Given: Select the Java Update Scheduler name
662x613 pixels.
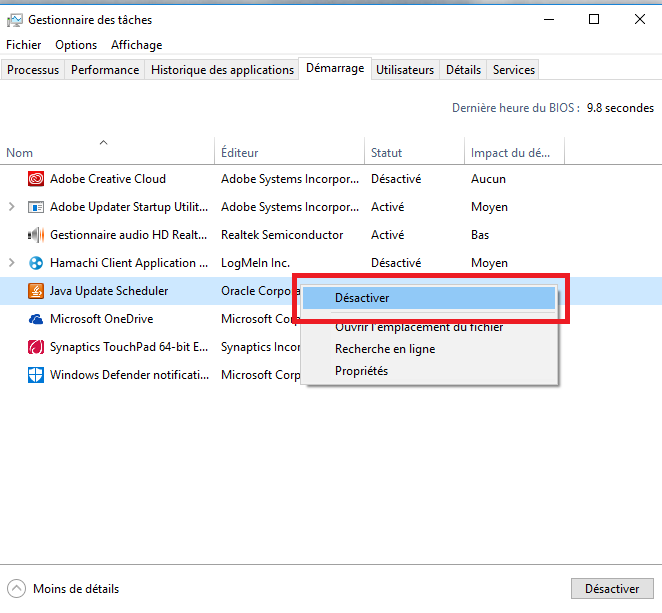Looking at the screenshot, I should point(109,291).
